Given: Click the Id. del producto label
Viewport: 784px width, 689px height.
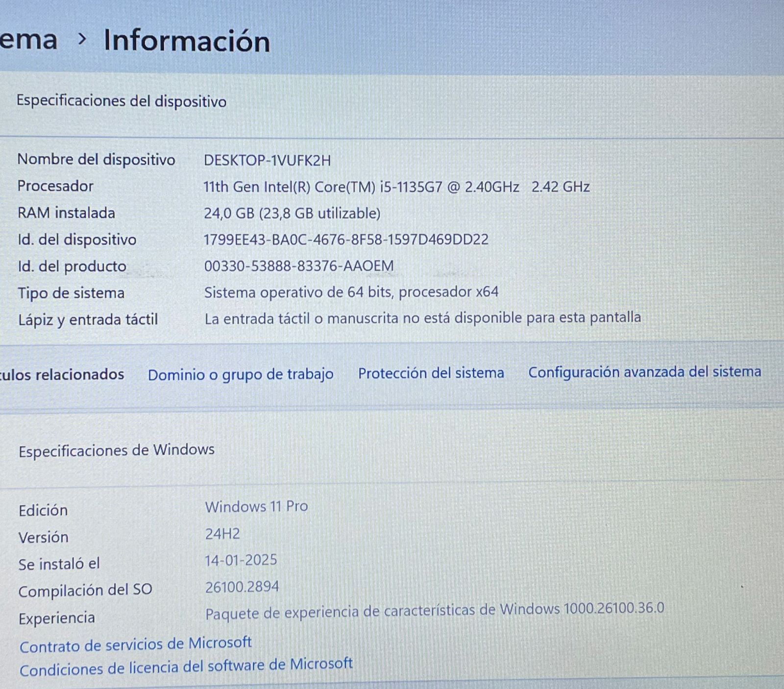Looking at the screenshot, I should pyautogui.click(x=72, y=266).
